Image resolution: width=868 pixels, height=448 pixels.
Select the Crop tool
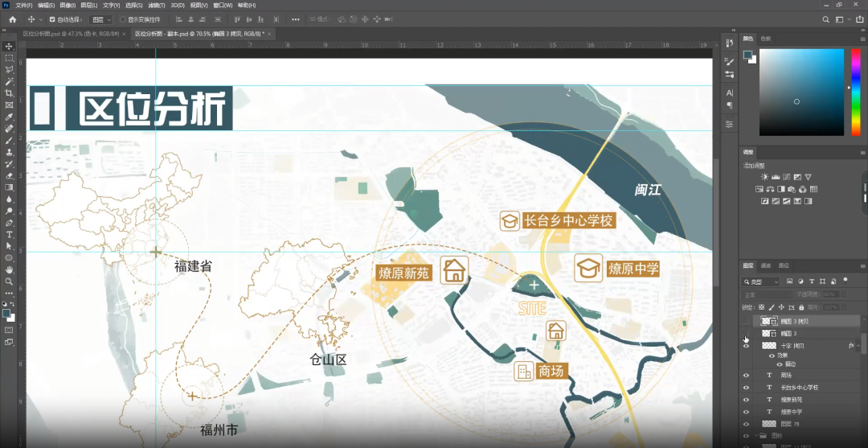tap(9, 93)
